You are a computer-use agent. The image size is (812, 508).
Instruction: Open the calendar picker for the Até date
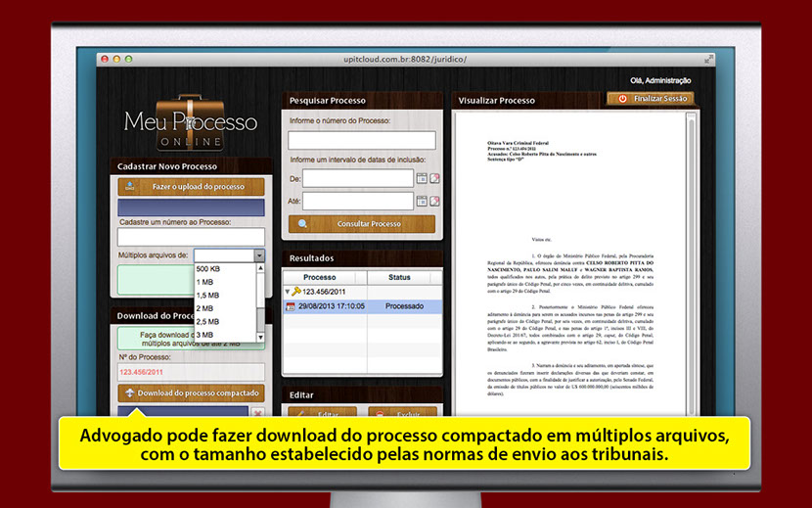coord(422,202)
